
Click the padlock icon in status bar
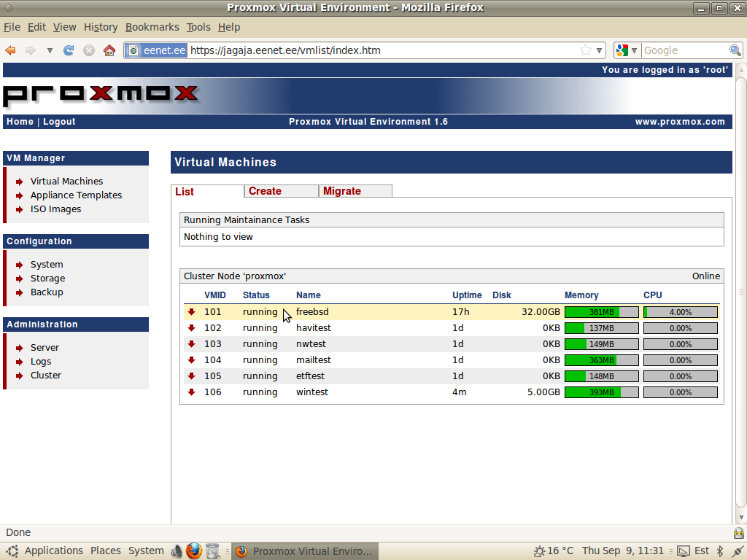tap(738, 533)
